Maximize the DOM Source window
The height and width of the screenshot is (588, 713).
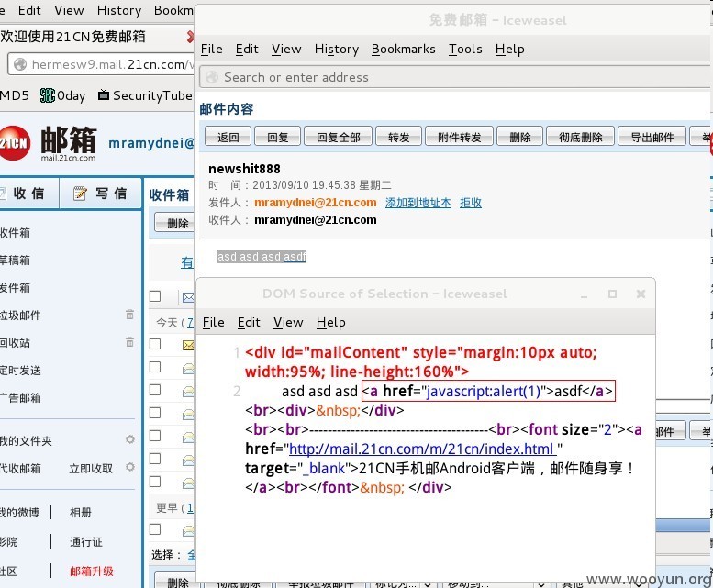(612, 294)
